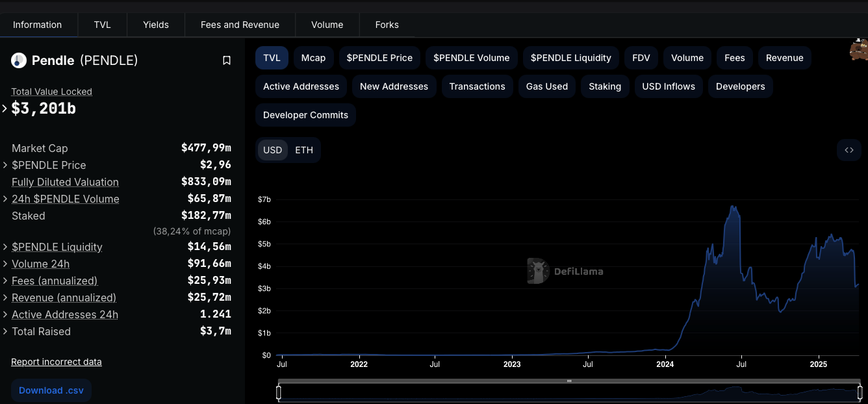The height and width of the screenshot is (404, 868).
Task: Expand Active Addresses 24h row
Action: click(x=6, y=314)
